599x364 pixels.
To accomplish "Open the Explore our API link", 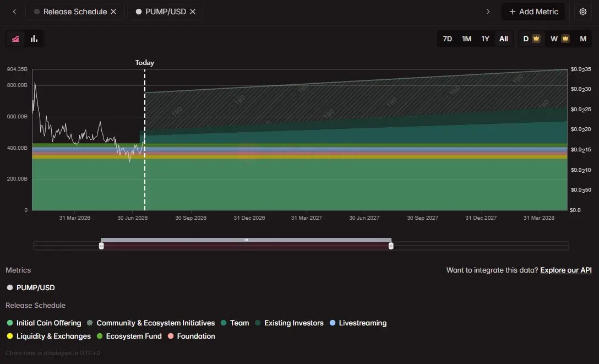I will [x=566, y=270].
